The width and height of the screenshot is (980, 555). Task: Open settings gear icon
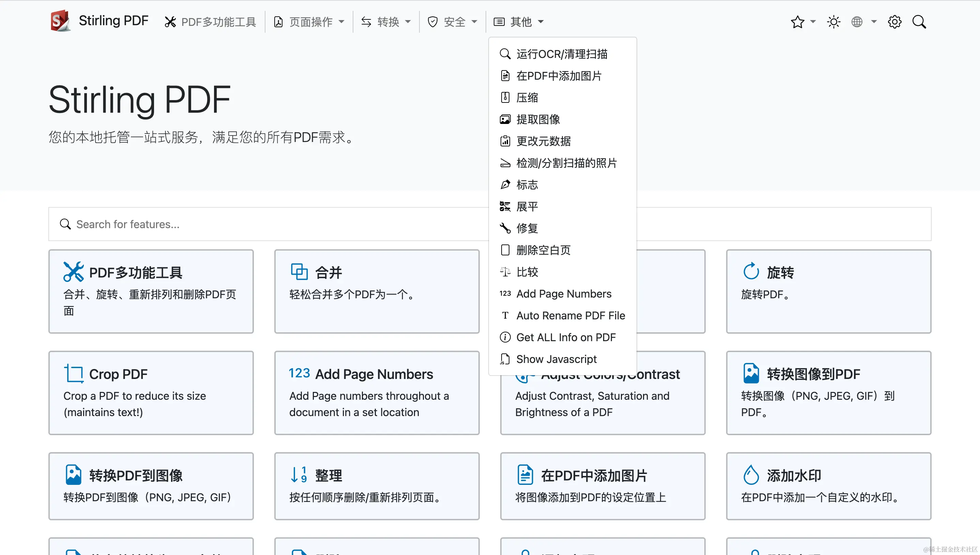894,22
